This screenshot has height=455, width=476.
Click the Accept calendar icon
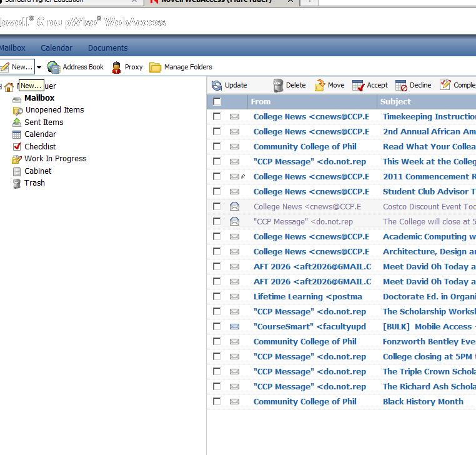[358, 86]
